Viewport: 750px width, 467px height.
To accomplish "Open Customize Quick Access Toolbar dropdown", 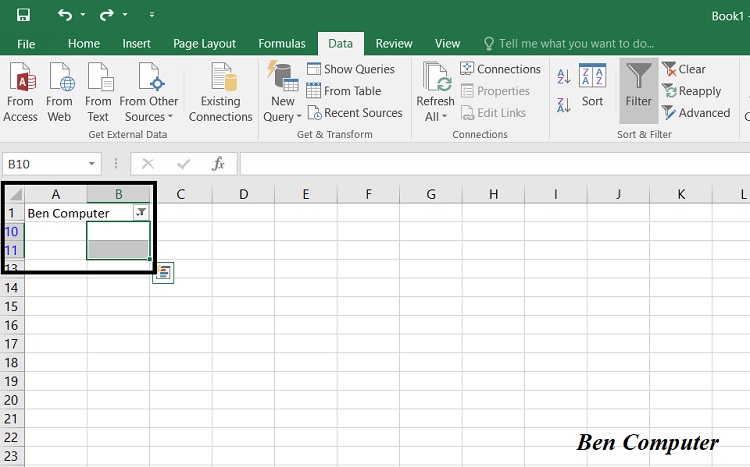I will point(152,15).
